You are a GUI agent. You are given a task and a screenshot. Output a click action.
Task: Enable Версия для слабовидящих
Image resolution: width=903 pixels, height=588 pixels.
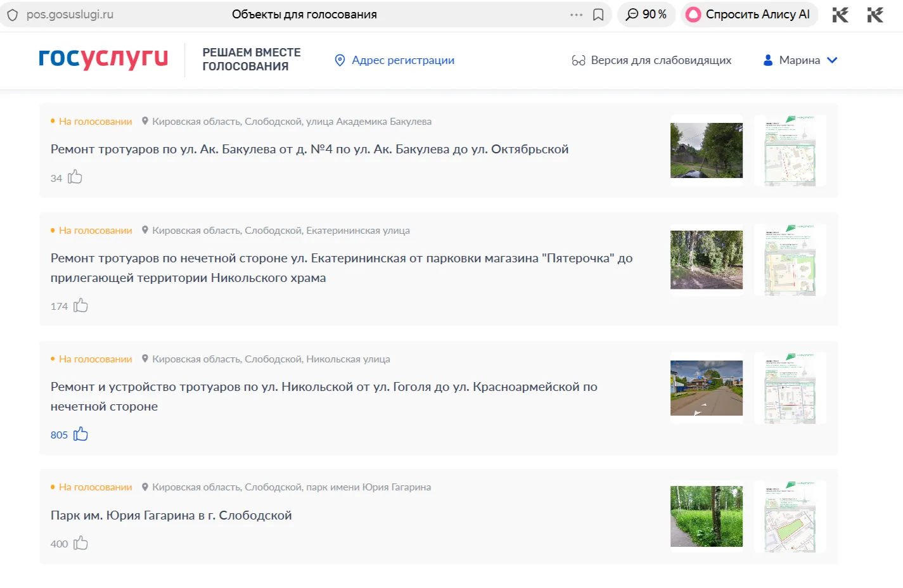(x=661, y=60)
